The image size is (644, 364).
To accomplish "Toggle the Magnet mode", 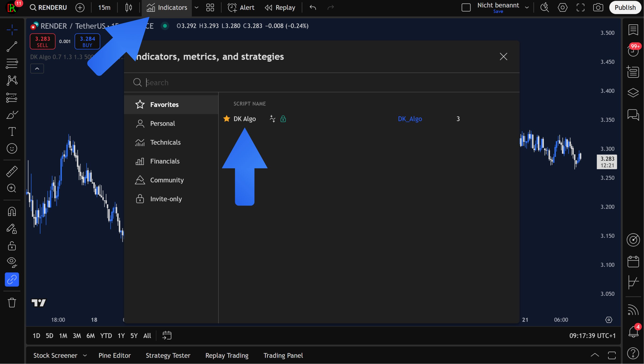I will pyautogui.click(x=12, y=212).
